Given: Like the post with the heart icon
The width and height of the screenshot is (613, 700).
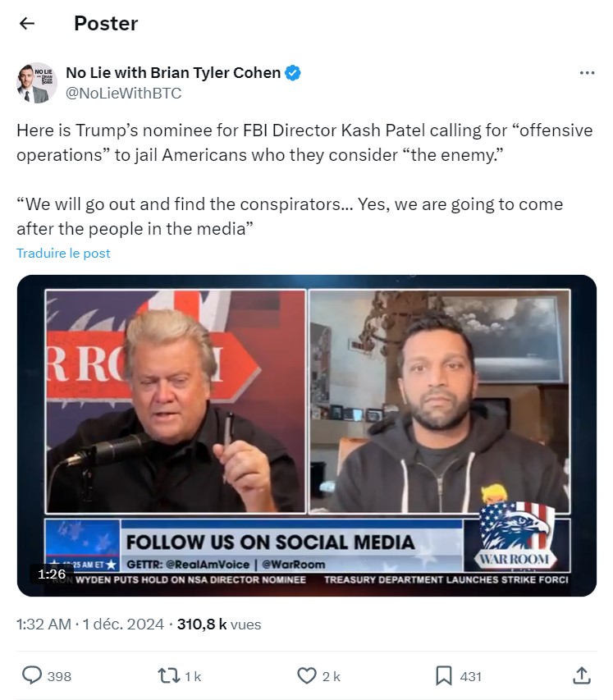Looking at the screenshot, I should (306, 676).
